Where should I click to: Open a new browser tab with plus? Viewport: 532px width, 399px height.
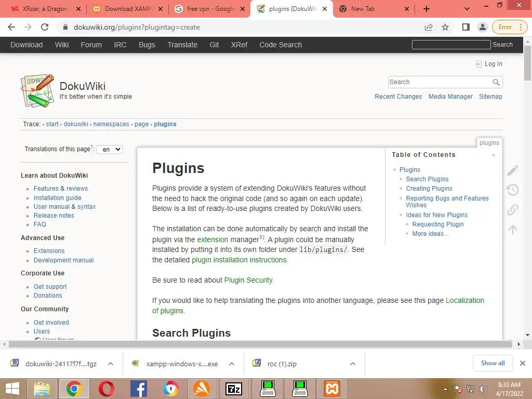coord(427,9)
